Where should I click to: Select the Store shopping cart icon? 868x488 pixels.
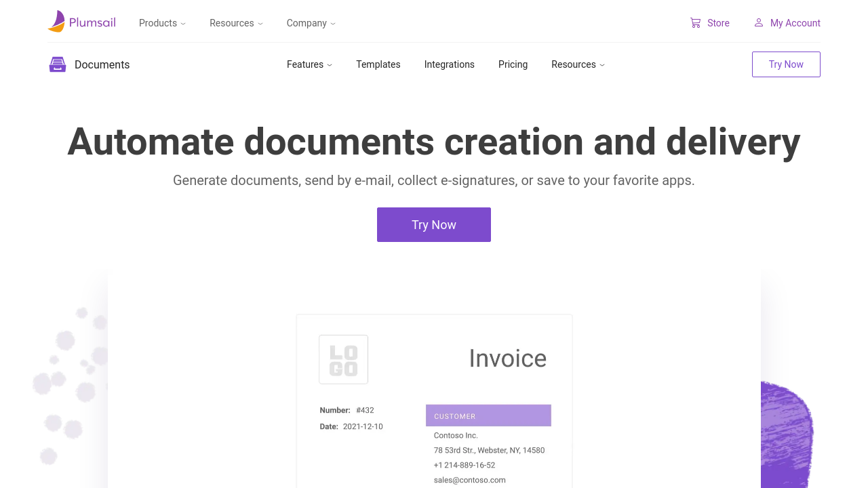coord(694,22)
